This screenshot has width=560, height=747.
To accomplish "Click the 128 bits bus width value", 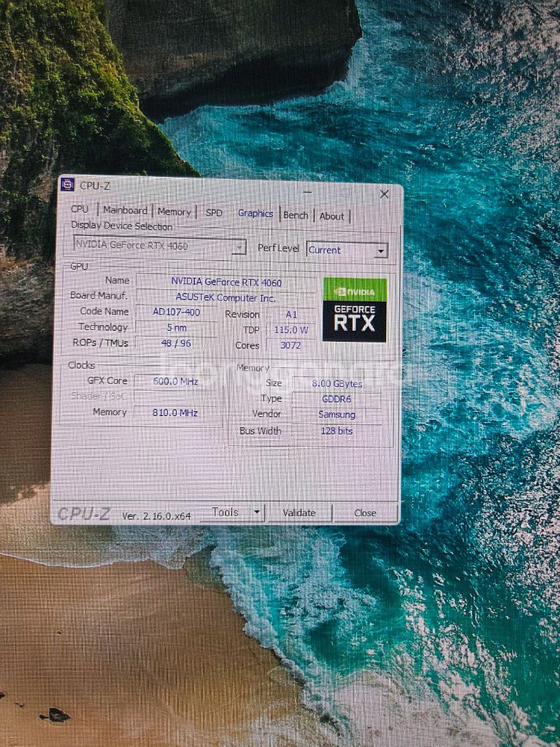I will pos(337,431).
